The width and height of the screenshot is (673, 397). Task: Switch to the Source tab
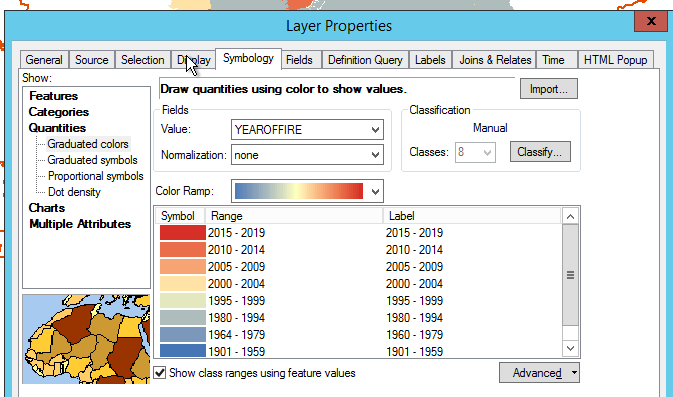(91, 60)
